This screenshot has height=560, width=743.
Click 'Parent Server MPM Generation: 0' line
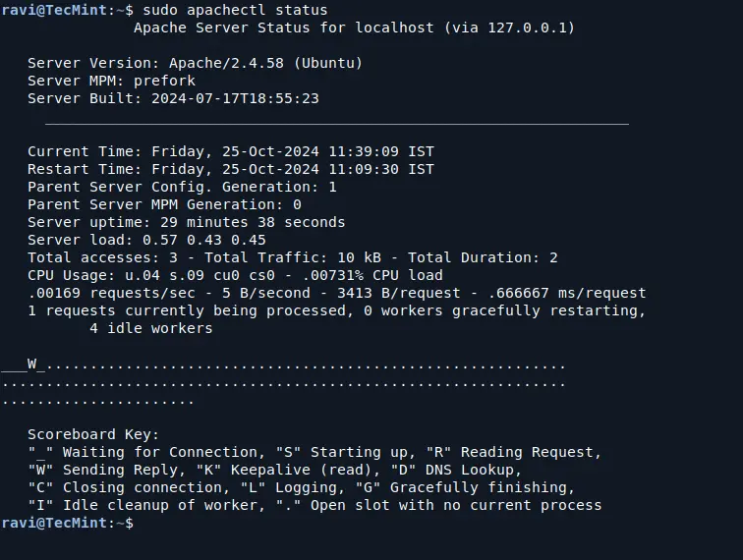coord(164,204)
